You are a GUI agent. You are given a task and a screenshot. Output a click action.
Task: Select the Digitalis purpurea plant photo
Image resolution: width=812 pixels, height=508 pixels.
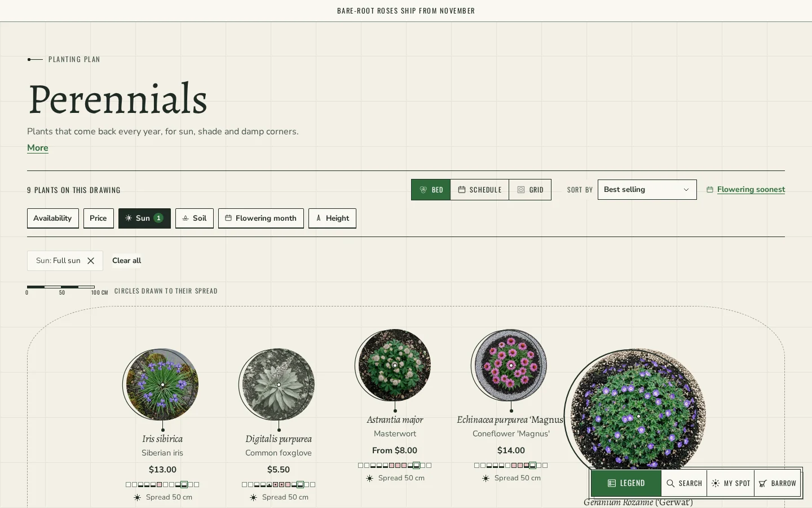point(279,384)
